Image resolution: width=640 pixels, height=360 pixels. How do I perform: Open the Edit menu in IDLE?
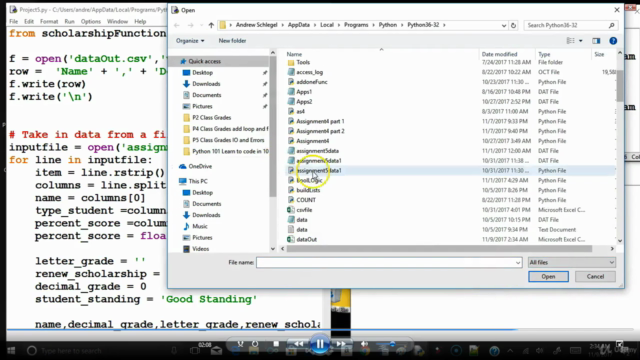pyautogui.click(x=29, y=21)
